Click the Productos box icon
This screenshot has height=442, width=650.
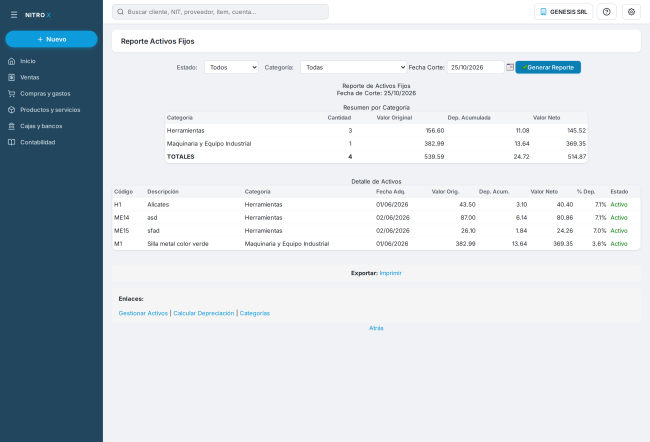tap(12, 110)
